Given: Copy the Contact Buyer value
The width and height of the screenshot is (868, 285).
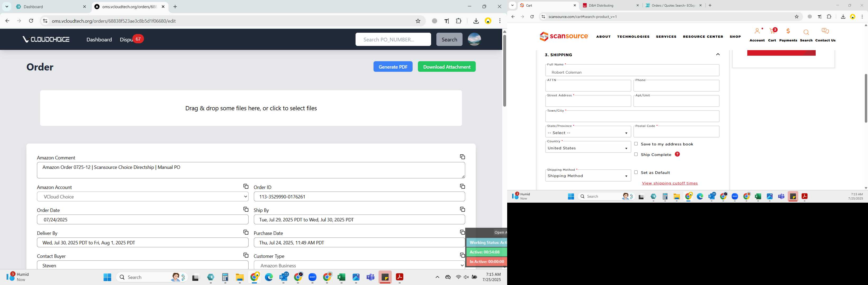Looking at the screenshot, I should point(246,255).
